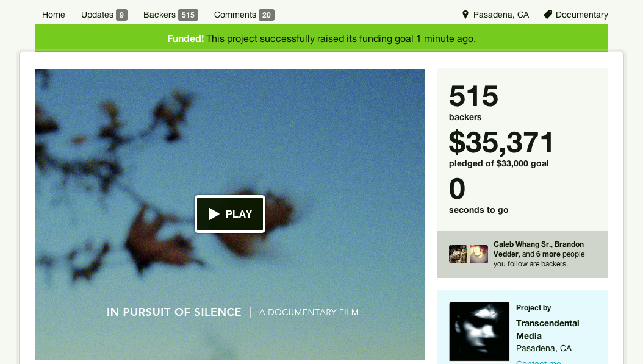Click the play triangle icon on video
This screenshot has height=364, width=643.
click(214, 214)
